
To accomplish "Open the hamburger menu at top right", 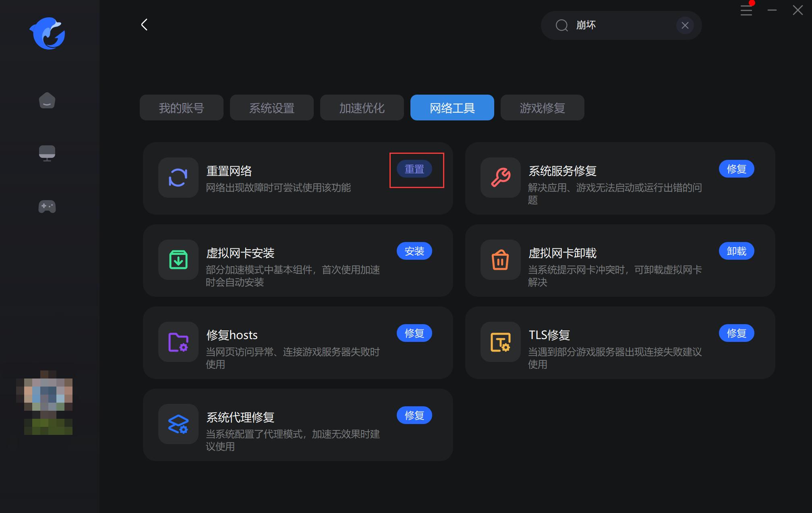I will (746, 10).
